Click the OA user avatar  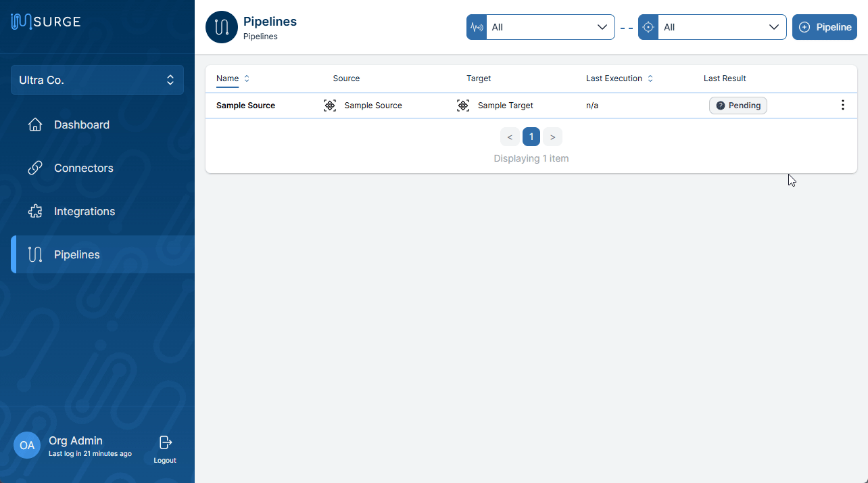point(27,445)
